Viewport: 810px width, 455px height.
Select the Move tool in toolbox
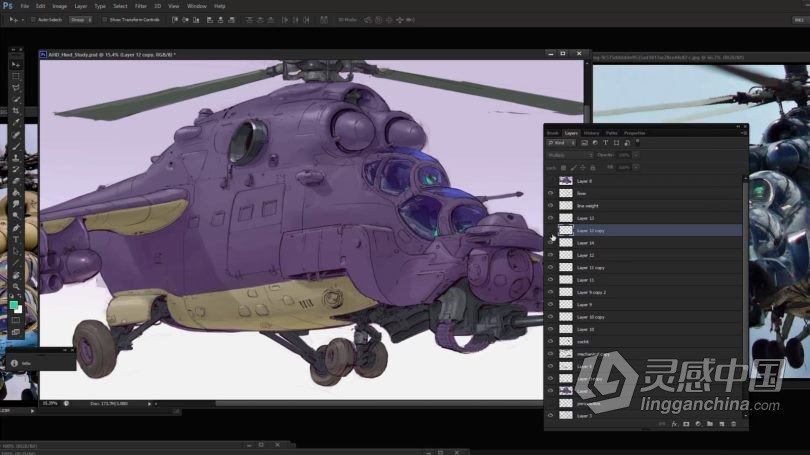point(15,65)
